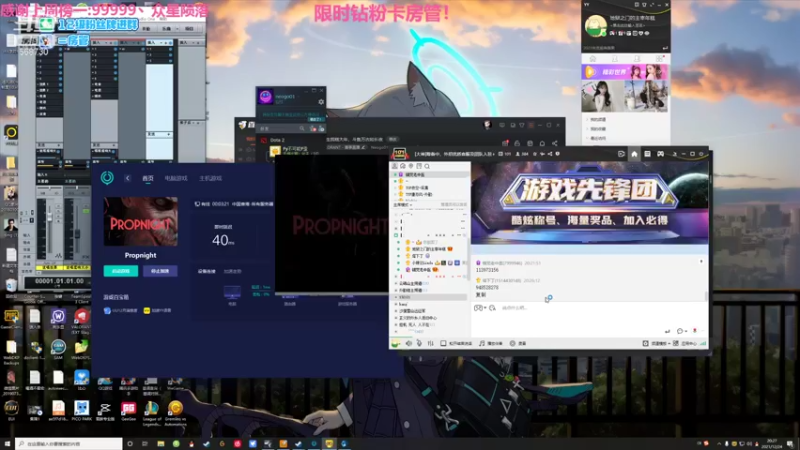Image resolution: width=800 pixels, height=450 pixels.
Task: Open the home icon in YY window header
Action: pos(634,154)
